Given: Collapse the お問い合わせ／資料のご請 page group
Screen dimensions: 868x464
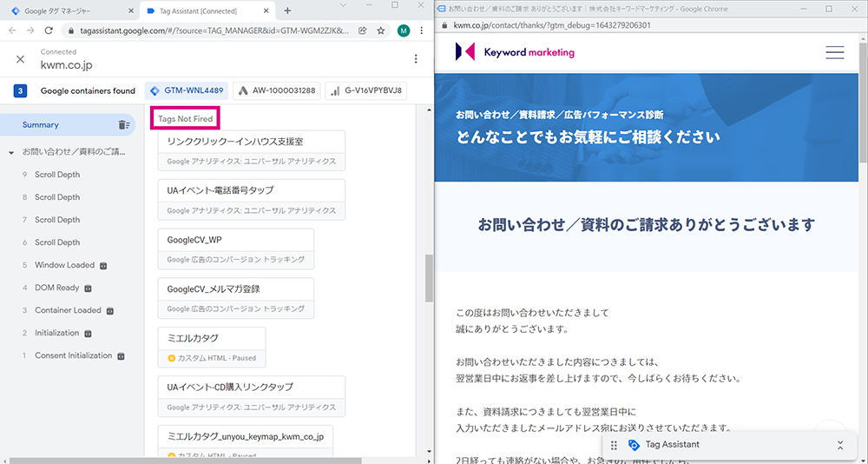Looking at the screenshot, I should point(11,152).
